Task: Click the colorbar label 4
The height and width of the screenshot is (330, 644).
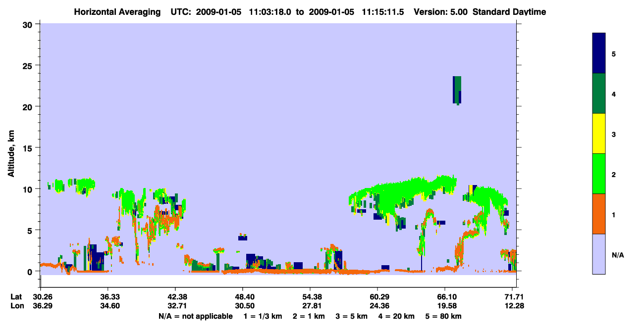Action: coord(614,94)
